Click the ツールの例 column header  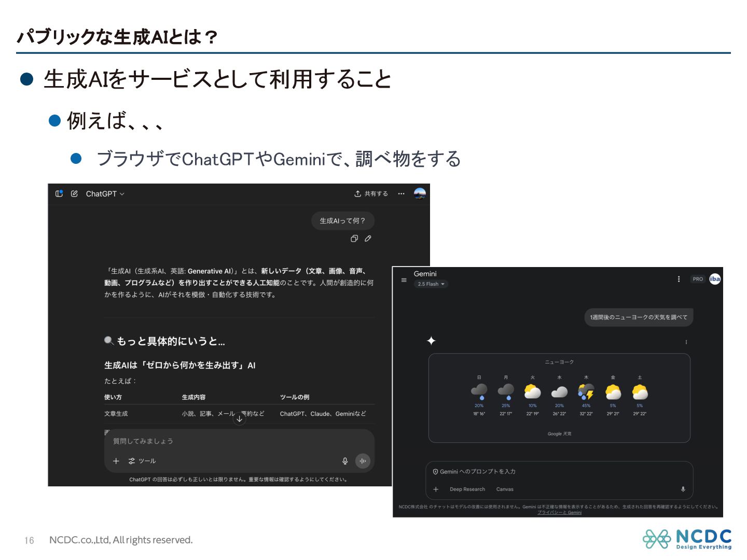tap(295, 397)
